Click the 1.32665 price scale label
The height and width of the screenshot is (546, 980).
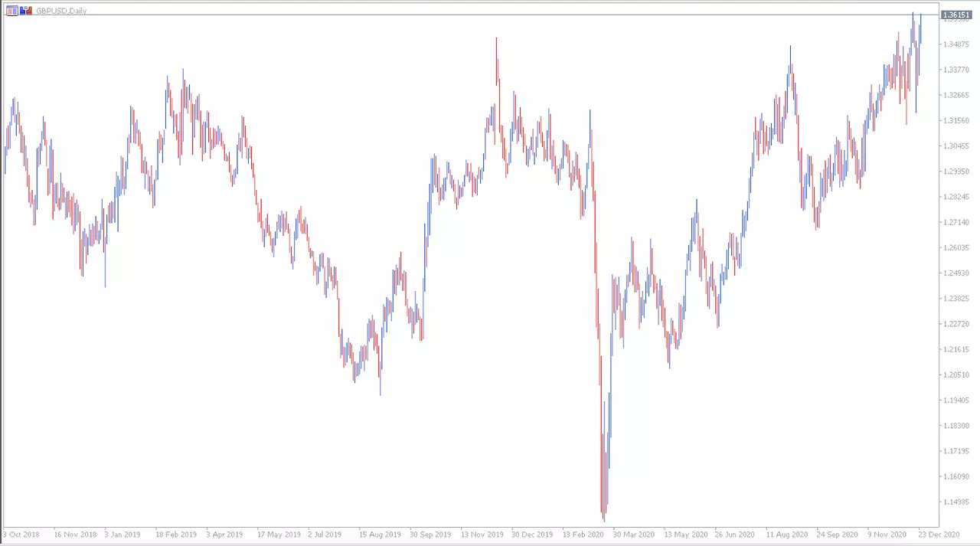957,95
